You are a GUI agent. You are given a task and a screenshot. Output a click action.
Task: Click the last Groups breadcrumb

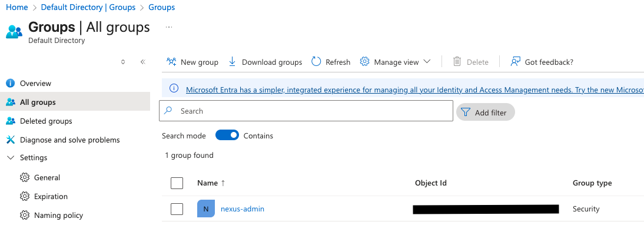(162, 8)
